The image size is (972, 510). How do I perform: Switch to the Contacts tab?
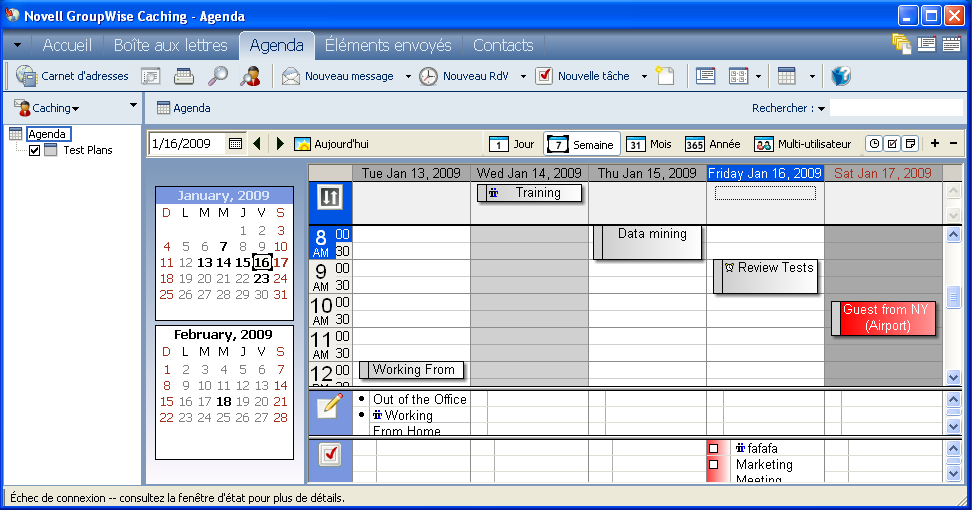503,45
